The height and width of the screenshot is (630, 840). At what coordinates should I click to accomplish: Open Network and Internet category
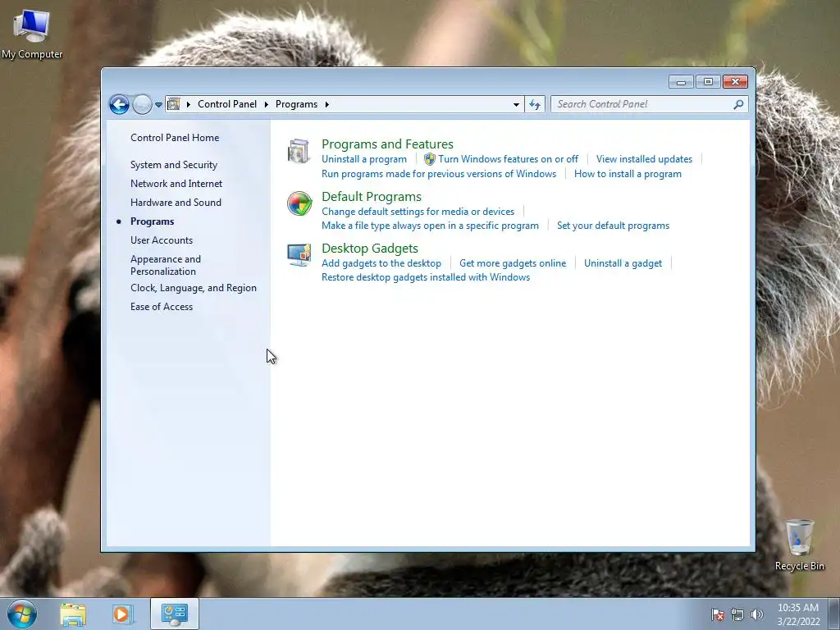pos(176,184)
